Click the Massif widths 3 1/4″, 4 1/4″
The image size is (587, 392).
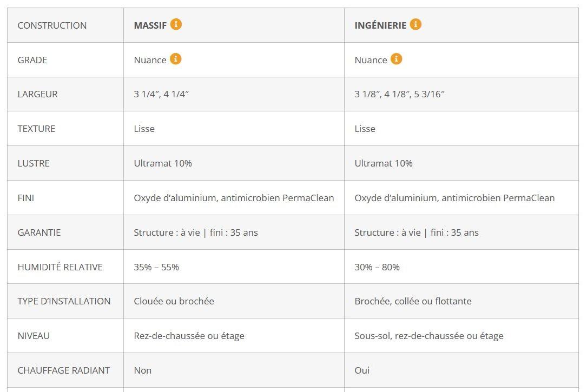[x=161, y=94]
